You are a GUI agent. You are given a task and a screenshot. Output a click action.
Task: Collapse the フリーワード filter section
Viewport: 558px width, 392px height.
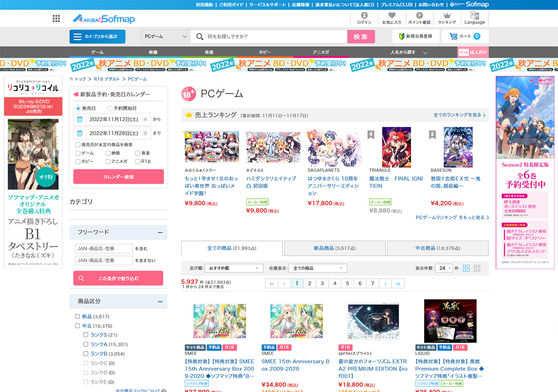pyautogui.click(x=160, y=233)
